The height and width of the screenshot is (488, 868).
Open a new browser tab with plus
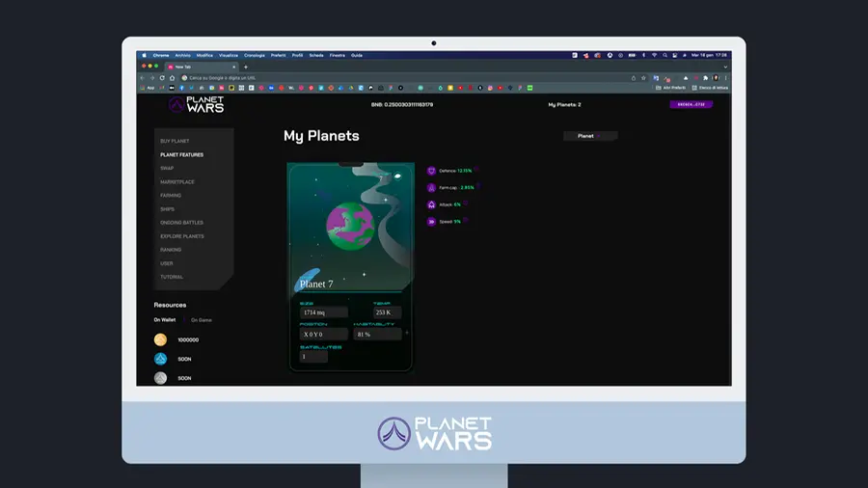coord(246,67)
